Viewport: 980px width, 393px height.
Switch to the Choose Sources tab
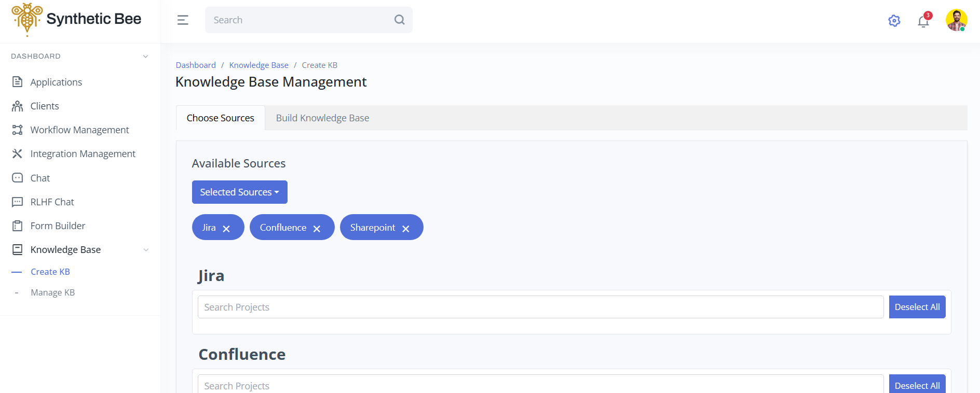click(221, 118)
